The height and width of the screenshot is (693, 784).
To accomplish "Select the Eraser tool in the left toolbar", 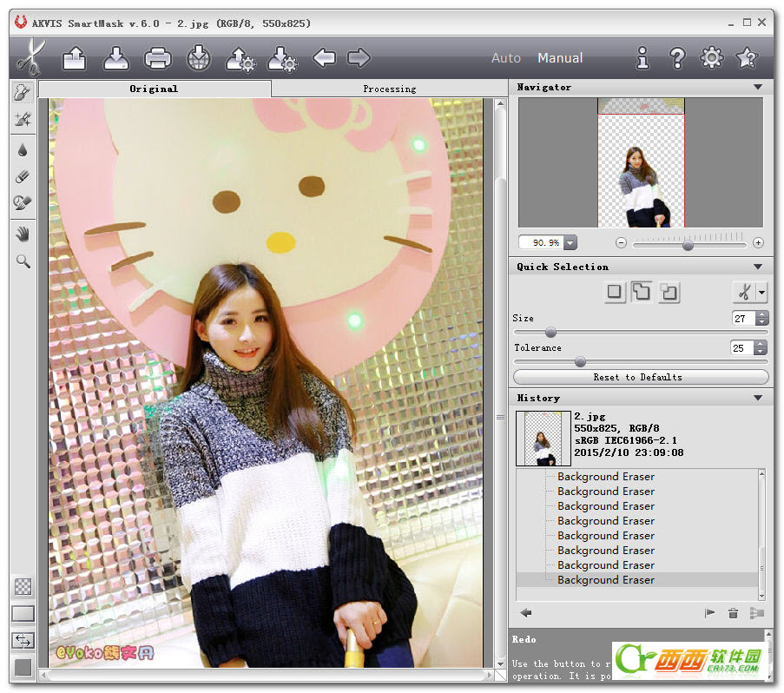I will point(23,176).
